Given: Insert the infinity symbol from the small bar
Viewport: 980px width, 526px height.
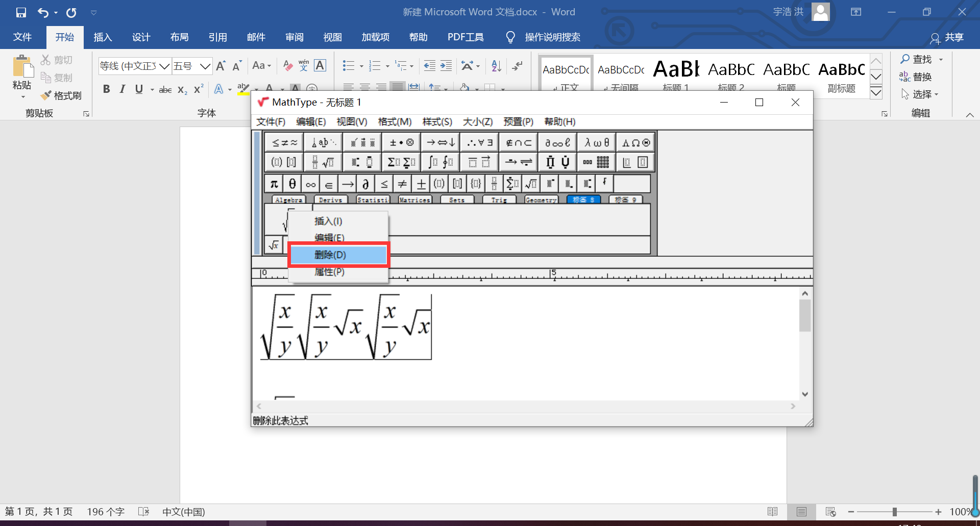Looking at the screenshot, I should coord(311,184).
